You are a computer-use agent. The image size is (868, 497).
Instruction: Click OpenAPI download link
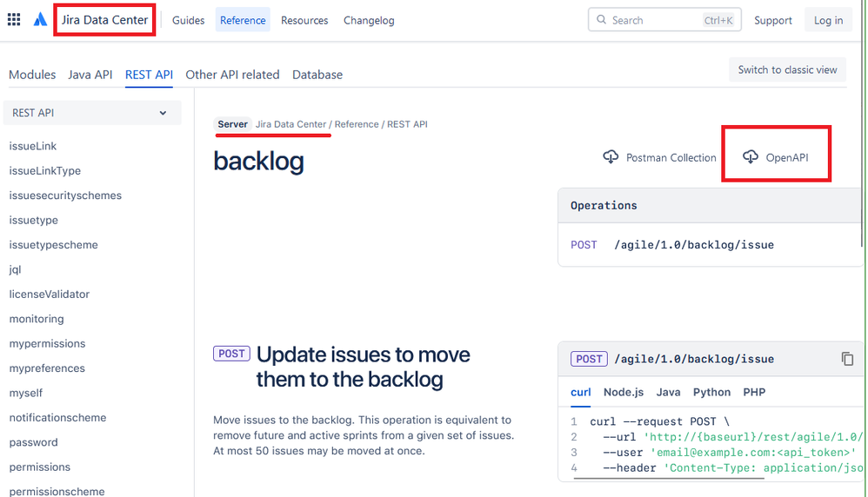(775, 157)
